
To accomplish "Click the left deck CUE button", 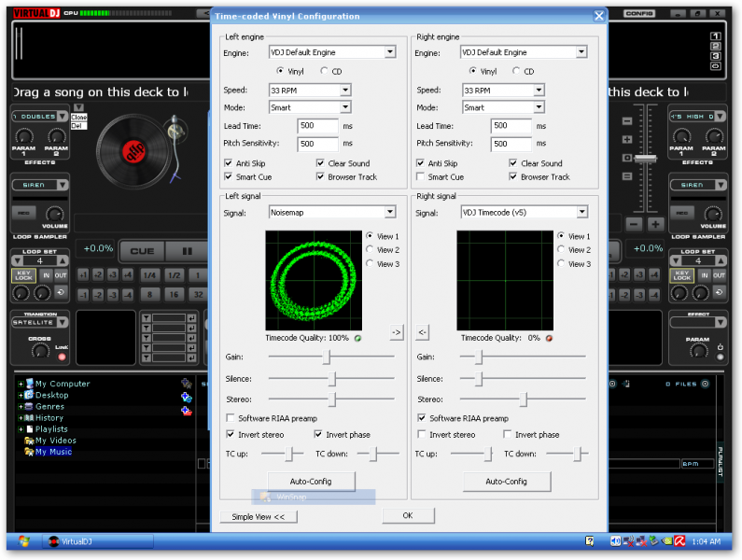I will [x=142, y=251].
